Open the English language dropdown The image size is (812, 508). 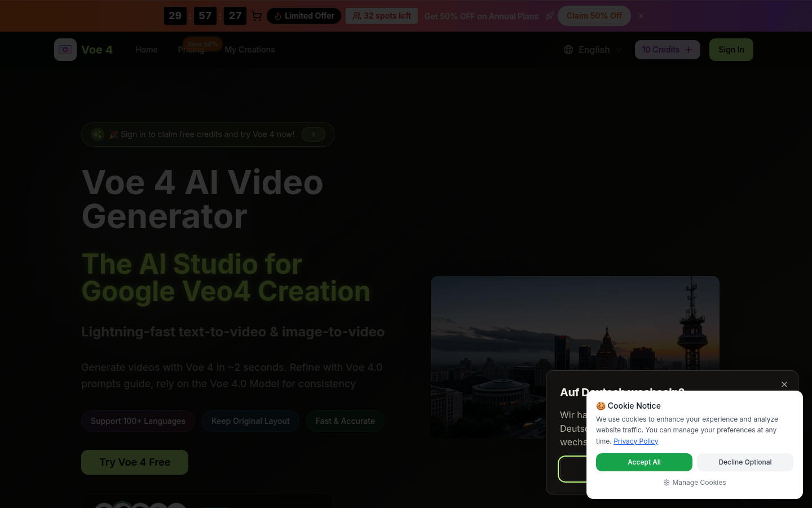point(593,50)
